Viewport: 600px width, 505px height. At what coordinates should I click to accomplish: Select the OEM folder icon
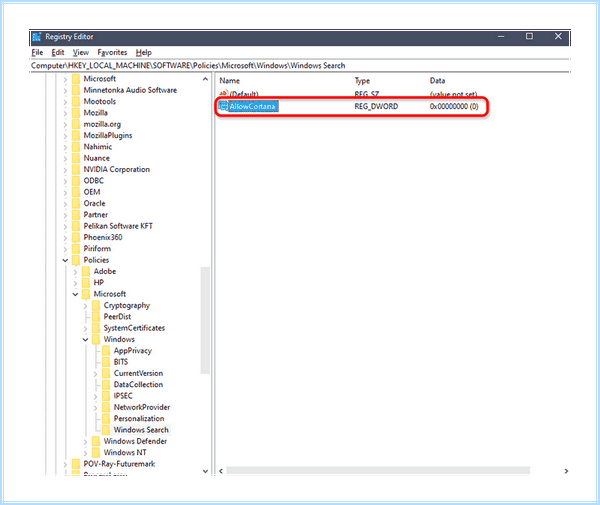[x=76, y=192]
